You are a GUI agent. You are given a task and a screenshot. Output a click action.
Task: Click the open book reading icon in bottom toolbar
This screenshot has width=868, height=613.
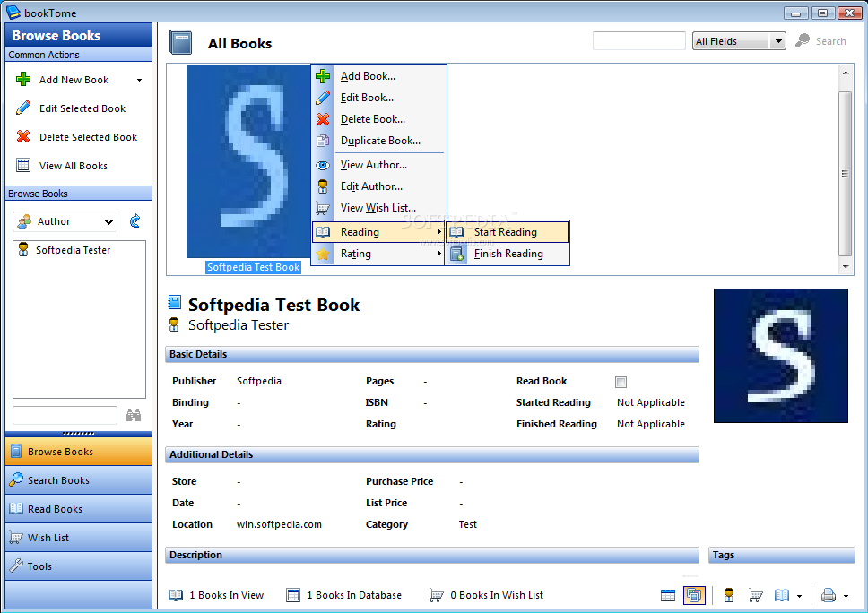[782, 595]
